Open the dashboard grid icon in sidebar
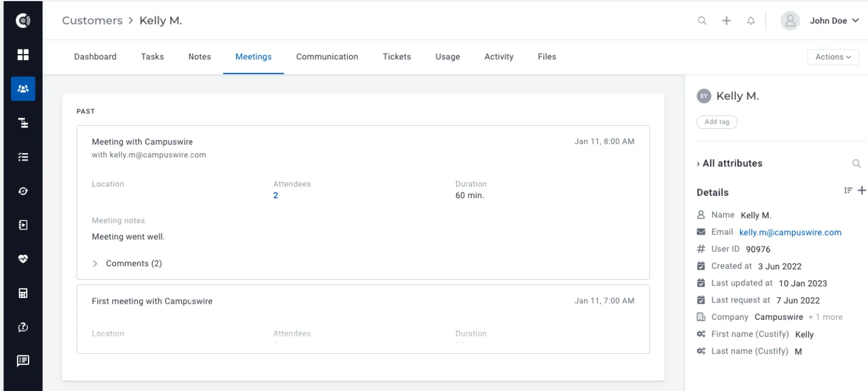The height and width of the screenshot is (391, 868). [23, 55]
